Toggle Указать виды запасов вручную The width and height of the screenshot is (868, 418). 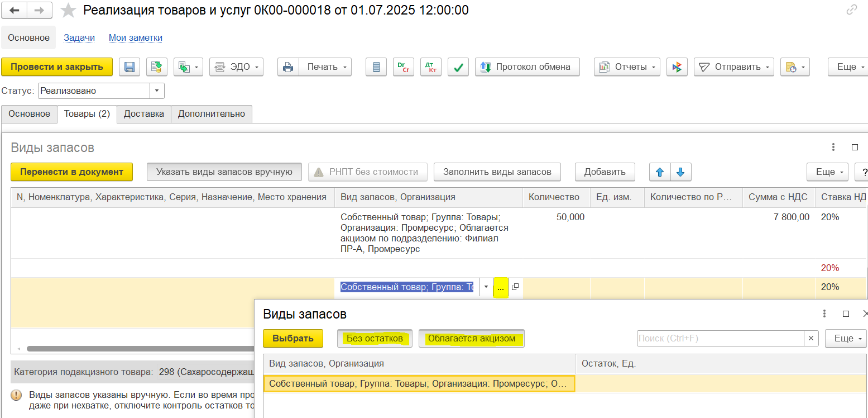point(224,172)
